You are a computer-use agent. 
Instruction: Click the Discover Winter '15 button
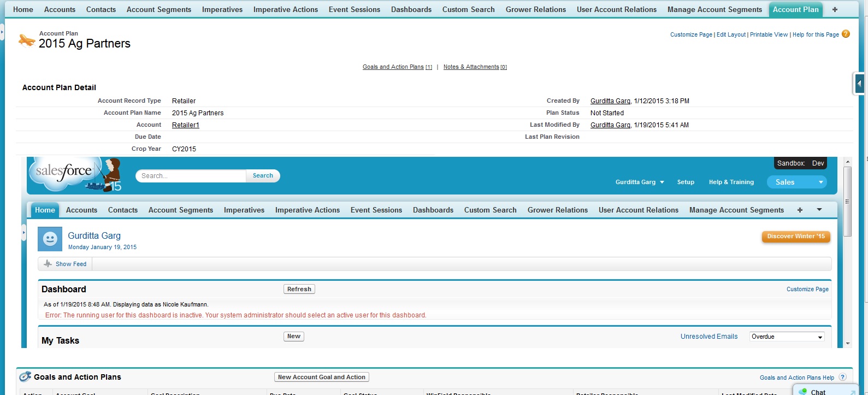tap(796, 237)
